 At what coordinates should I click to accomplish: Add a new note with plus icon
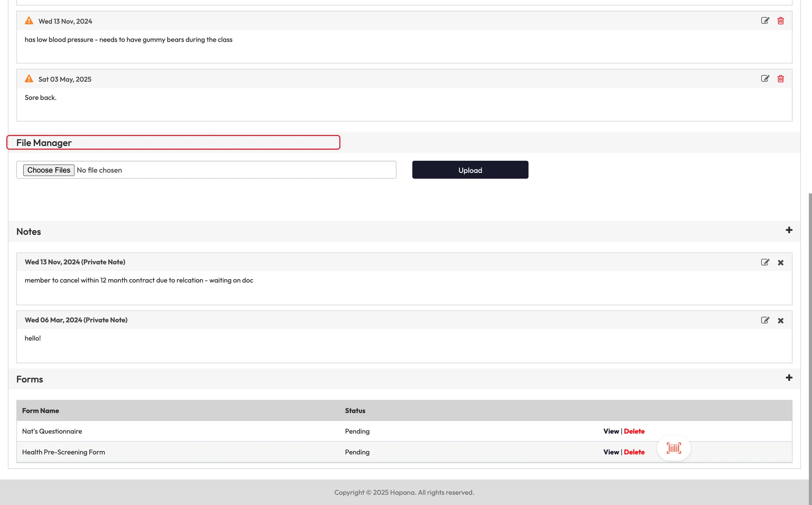pyautogui.click(x=789, y=230)
